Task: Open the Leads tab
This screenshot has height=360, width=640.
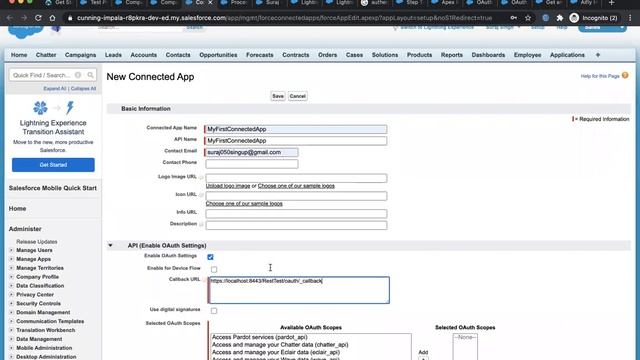Action: [113, 55]
